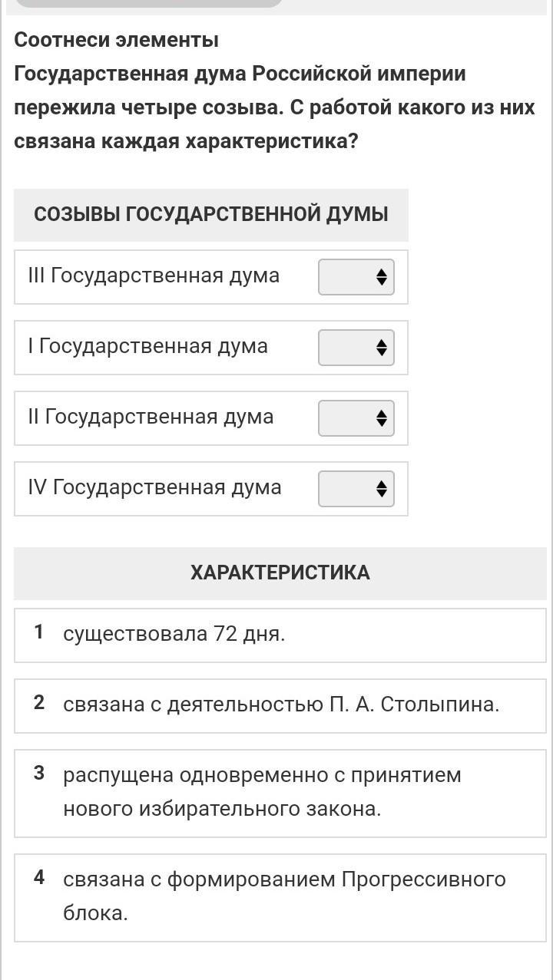Viewport: 553px width, 980px height.
Task: Select characteristic 1 'существовала 72 дня'
Action: [280, 635]
